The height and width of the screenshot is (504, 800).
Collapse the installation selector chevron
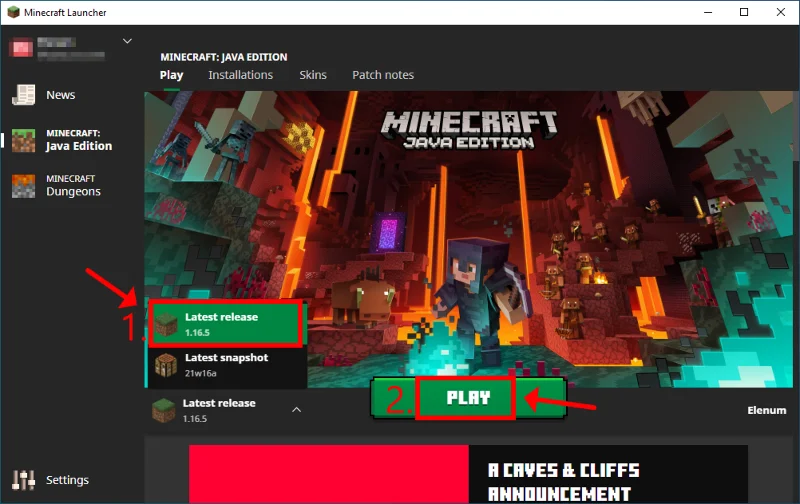[x=296, y=410]
